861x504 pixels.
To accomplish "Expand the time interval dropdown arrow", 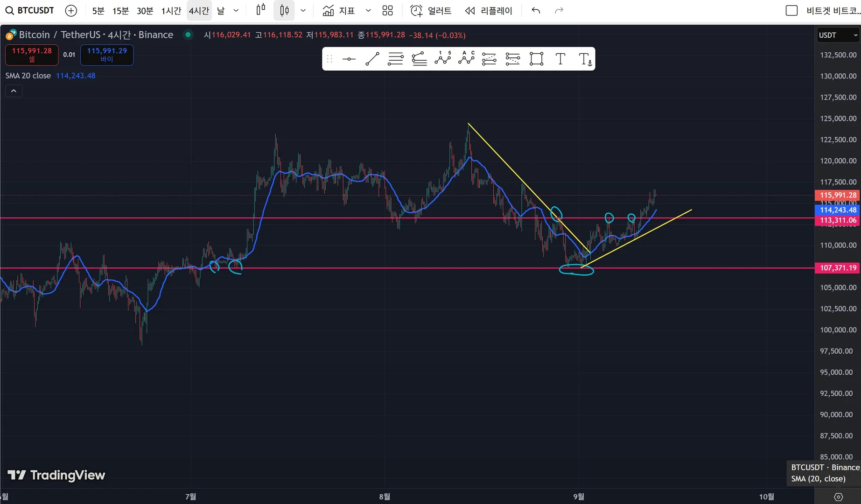I will tap(236, 10).
